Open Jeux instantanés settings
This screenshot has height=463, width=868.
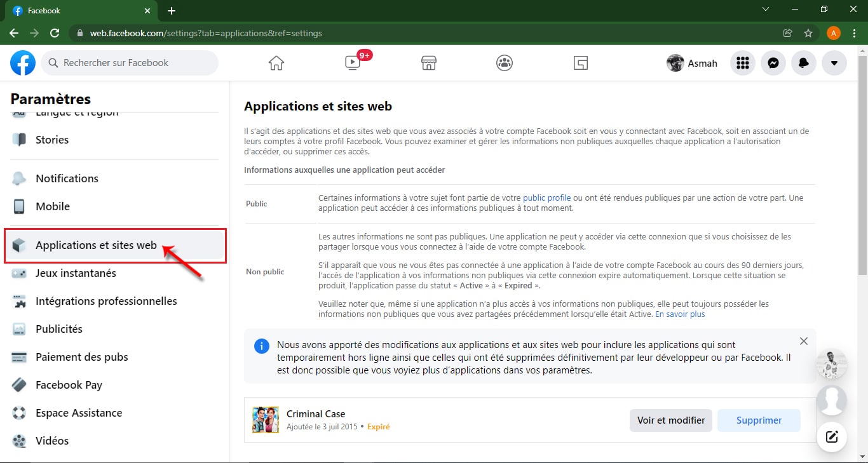(x=114, y=273)
